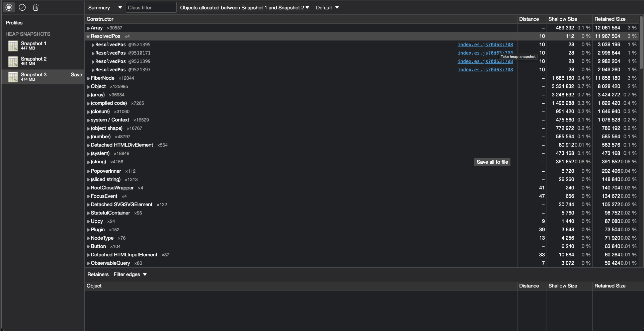Take a heap snapshot using the record icon
This screenshot has height=331, width=644.
coord(9,7)
